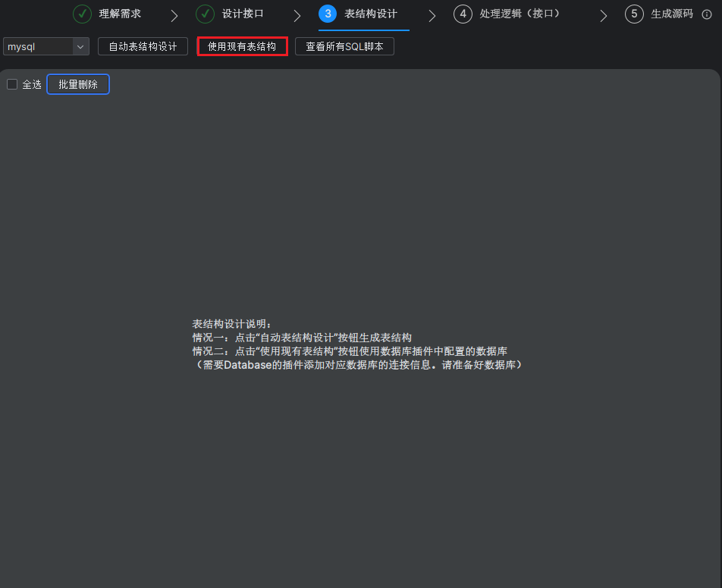Click the green checkmark on 理解需求 step
722x588 pixels.
coord(81,14)
